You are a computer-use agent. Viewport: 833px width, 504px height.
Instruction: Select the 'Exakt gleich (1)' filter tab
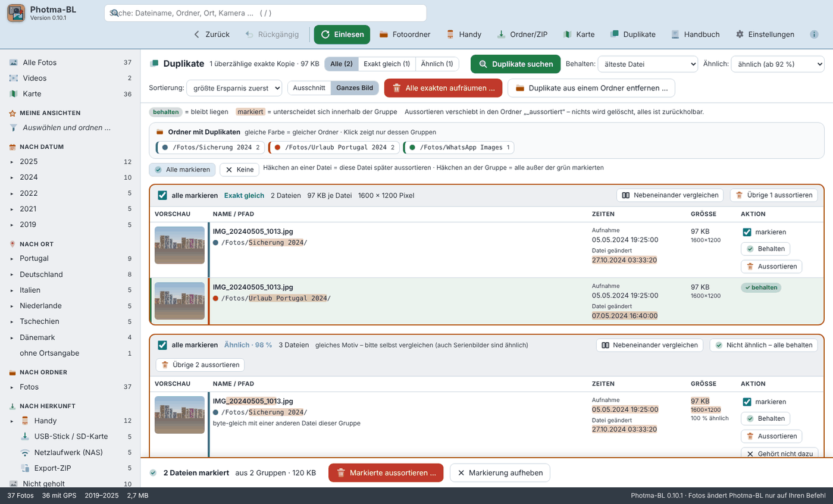387,64
